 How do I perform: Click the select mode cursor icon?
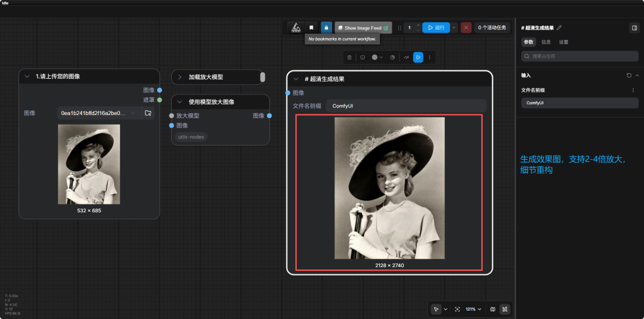click(436, 309)
